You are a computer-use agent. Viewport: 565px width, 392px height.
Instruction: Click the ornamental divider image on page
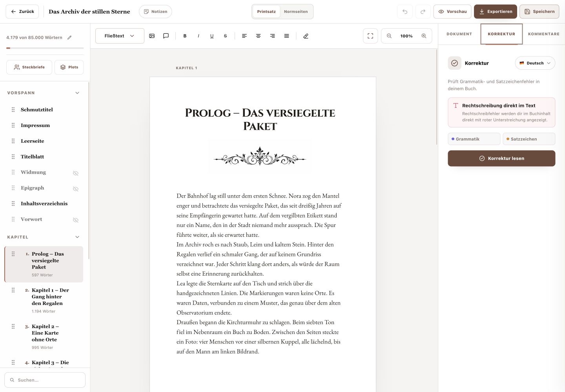260,157
